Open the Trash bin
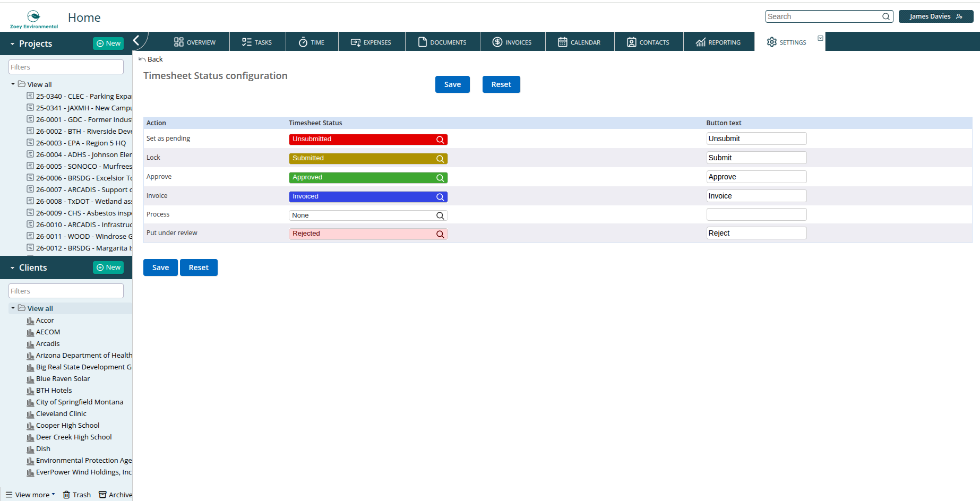The image size is (980, 501). click(x=77, y=495)
